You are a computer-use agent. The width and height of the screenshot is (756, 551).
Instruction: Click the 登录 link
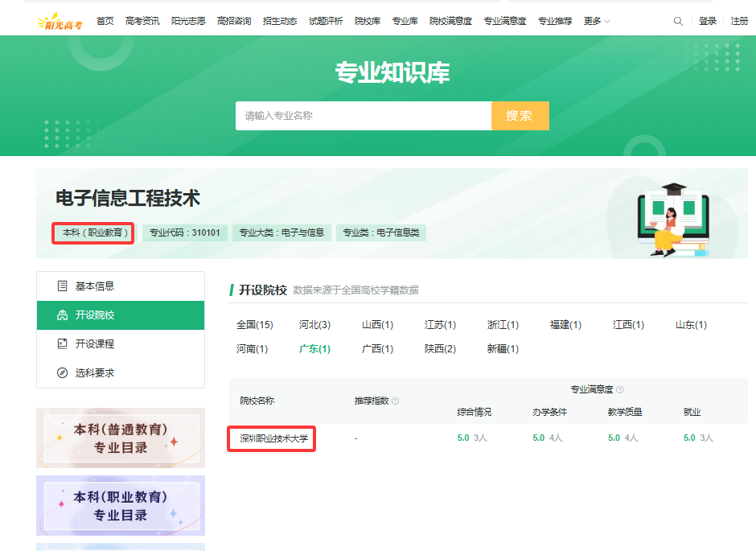pyautogui.click(x=707, y=21)
